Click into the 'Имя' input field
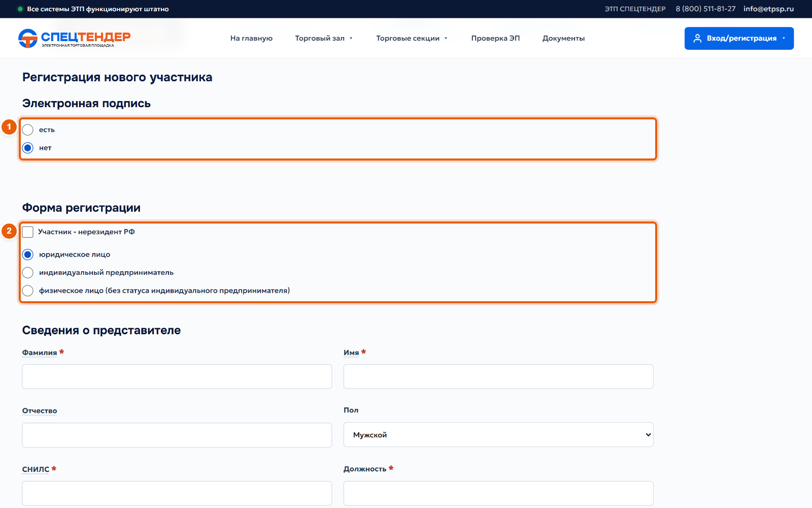812x508 pixels. tap(498, 376)
